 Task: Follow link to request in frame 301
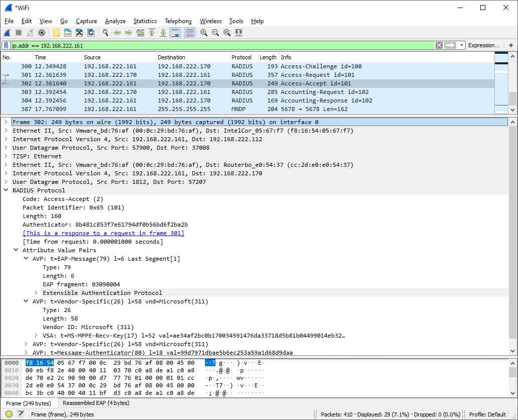[103, 233]
